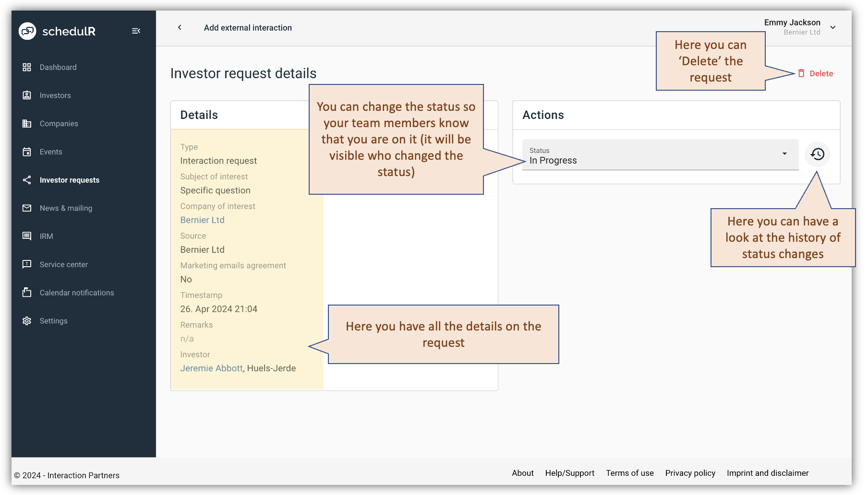
Task: Switch to the News & mailing section
Action: [66, 208]
